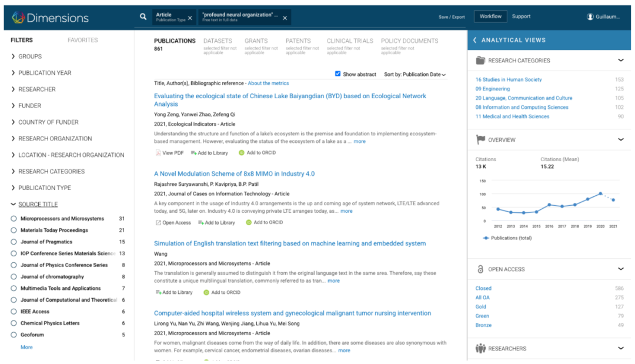Switch to the Clinical Trials tab
This screenshot has height=364, width=635.
(x=350, y=41)
